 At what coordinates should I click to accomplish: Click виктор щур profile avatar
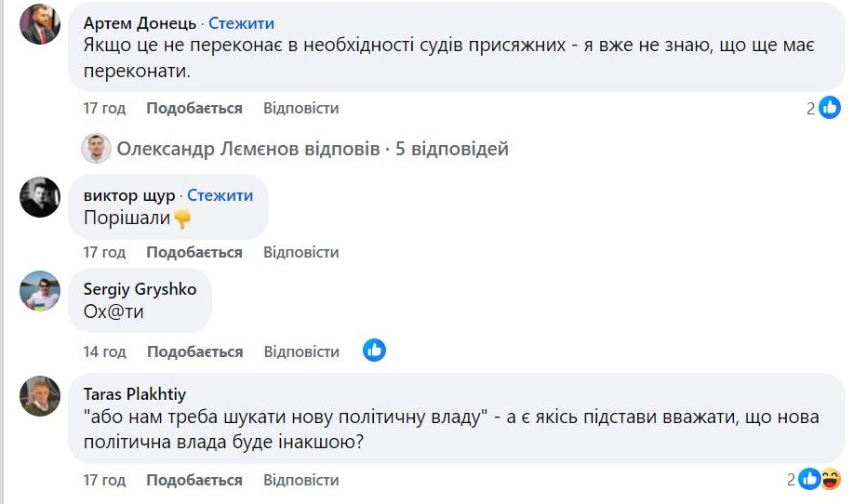40,197
